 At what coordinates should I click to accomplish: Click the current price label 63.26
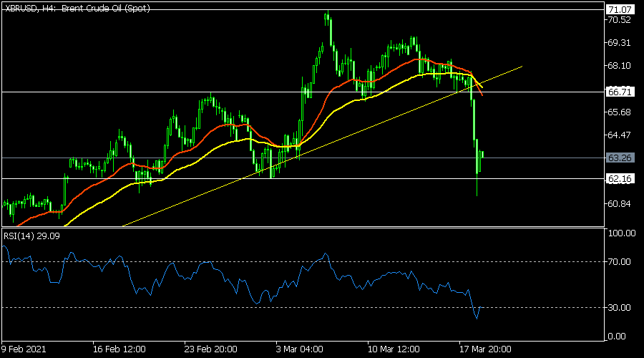pos(620,158)
